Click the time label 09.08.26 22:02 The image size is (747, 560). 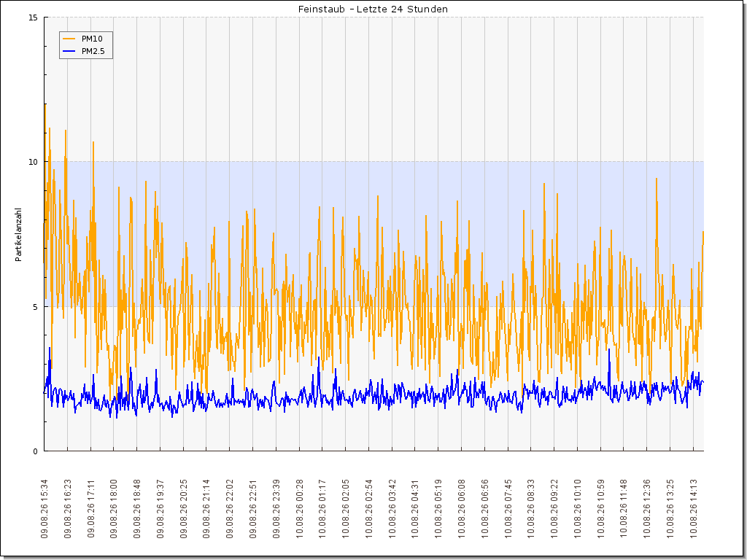[x=230, y=508]
